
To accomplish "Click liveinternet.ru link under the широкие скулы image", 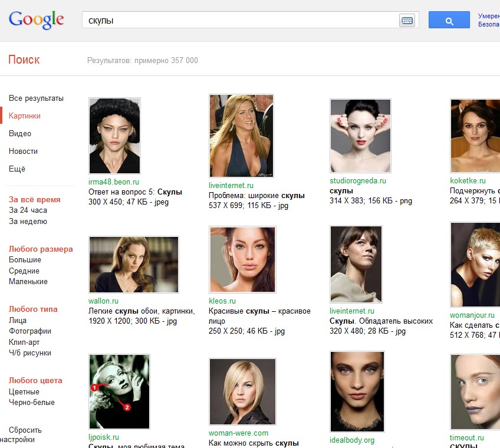I will [231, 185].
